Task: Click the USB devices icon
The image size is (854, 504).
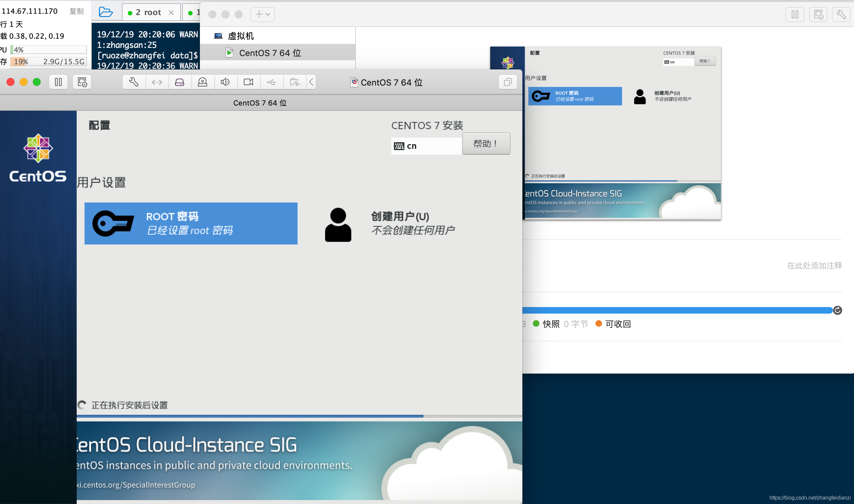Action: click(x=271, y=82)
